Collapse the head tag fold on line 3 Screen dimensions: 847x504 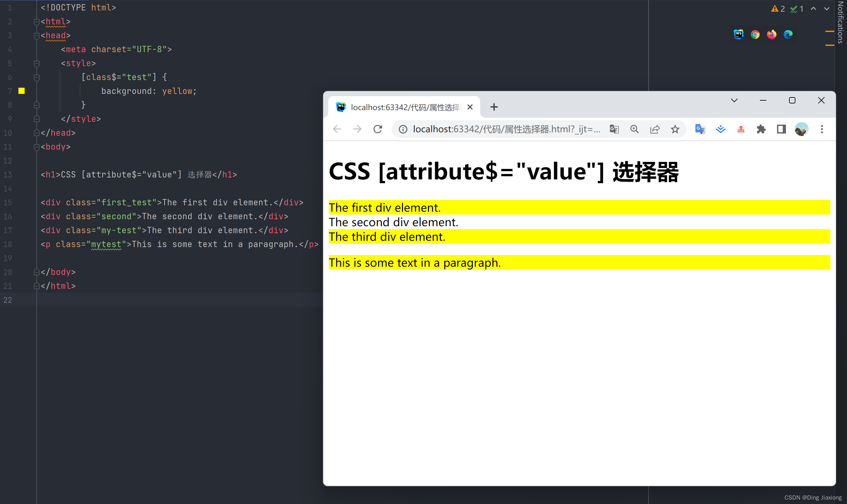tap(37, 36)
